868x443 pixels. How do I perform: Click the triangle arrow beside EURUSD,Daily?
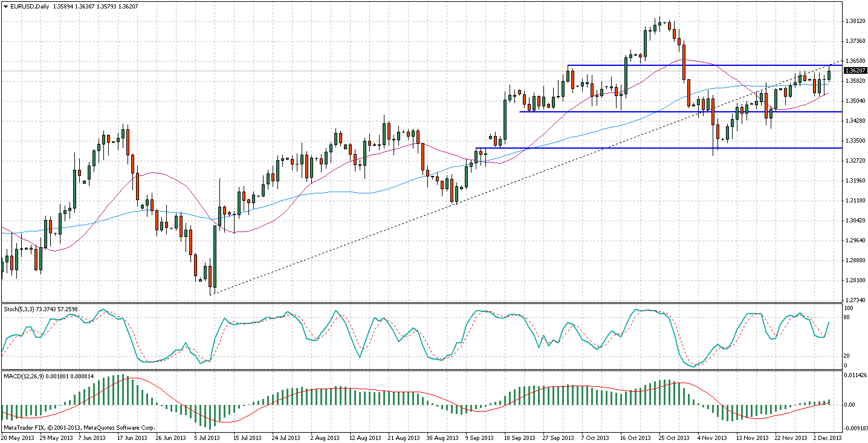[x=5, y=7]
